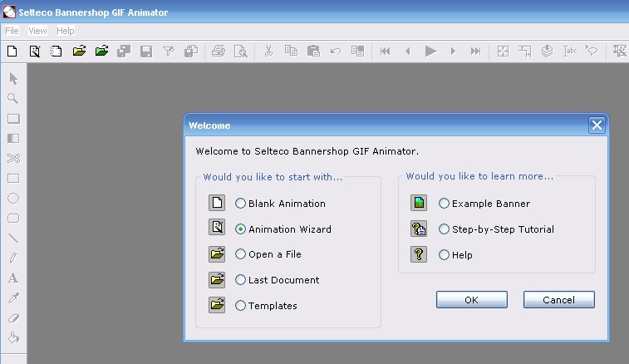Click the yellow question mark Help icon
This screenshot has width=629, height=364.
[x=419, y=254]
